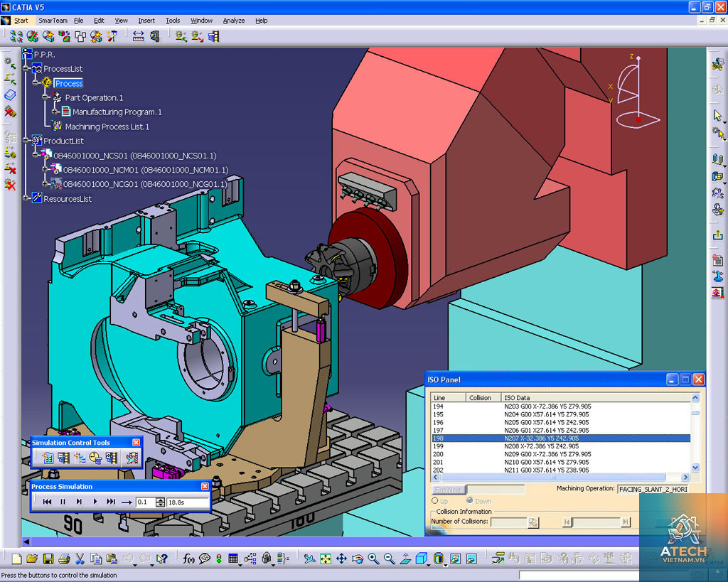Open the Formula f(x) tool

pos(188,559)
